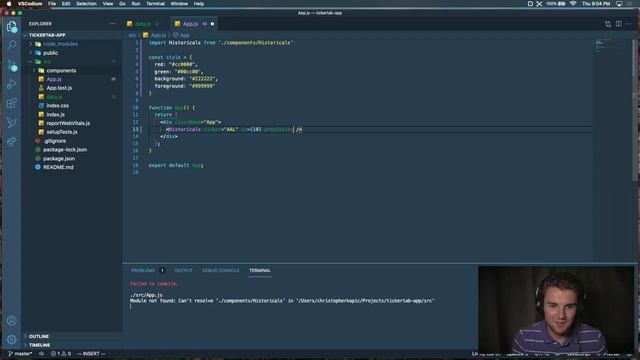640x360 pixels.
Task: Click the master branch indicator
Action: click(x=20, y=353)
